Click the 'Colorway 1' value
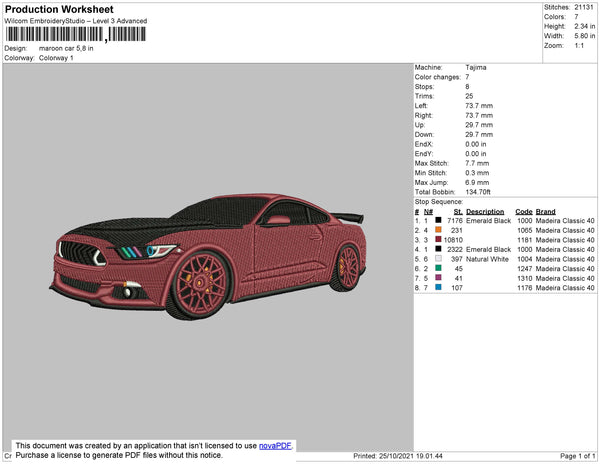 click(x=56, y=58)
